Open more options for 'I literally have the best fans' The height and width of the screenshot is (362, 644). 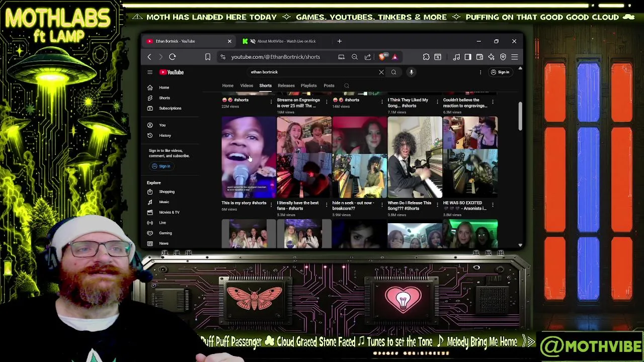(327, 205)
